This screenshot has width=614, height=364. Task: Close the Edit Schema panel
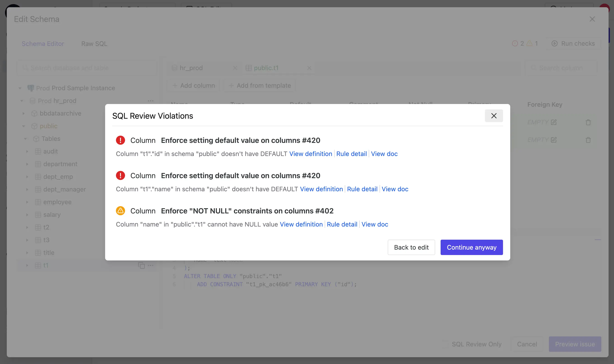pos(592,19)
